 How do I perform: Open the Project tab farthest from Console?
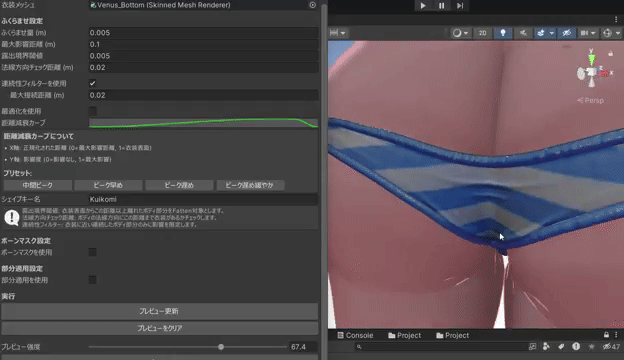(452, 335)
